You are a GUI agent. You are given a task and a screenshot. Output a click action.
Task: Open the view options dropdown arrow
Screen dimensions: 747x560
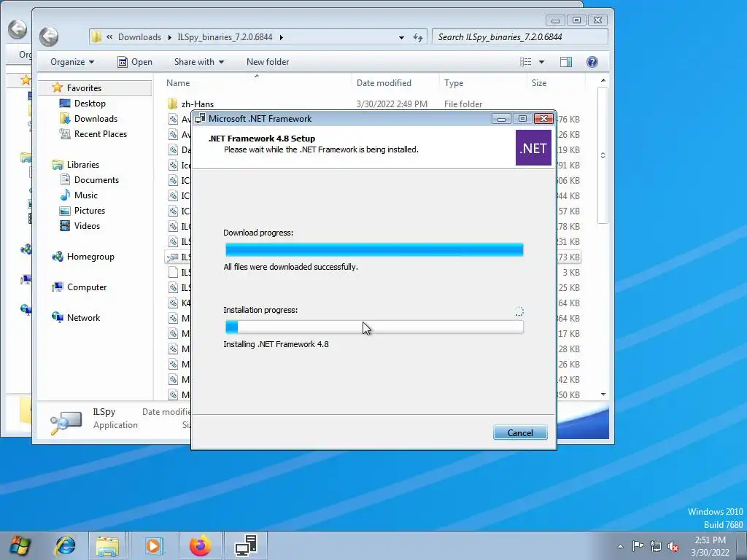click(541, 62)
